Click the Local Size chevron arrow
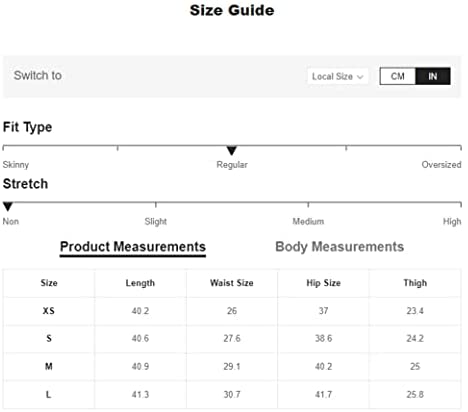 [x=360, y=77]
